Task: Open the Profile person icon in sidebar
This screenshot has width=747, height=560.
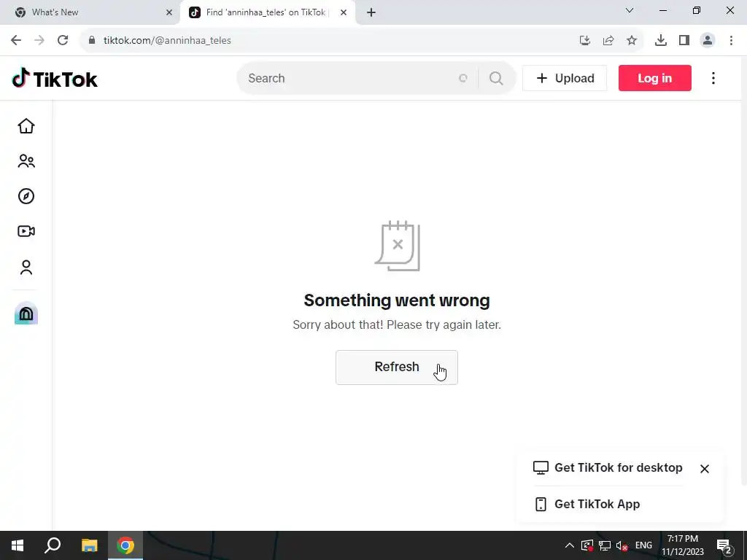Action: tap(26, 267)
